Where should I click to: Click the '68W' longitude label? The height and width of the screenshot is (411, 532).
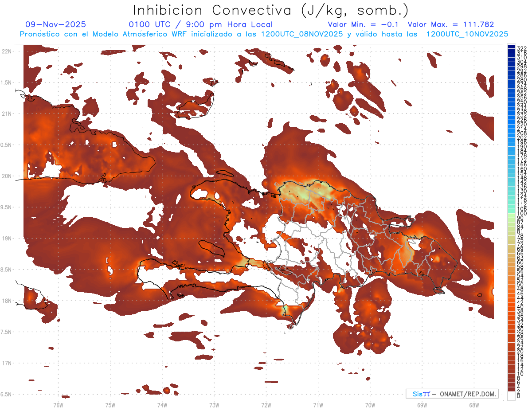[x=473, y=404]
